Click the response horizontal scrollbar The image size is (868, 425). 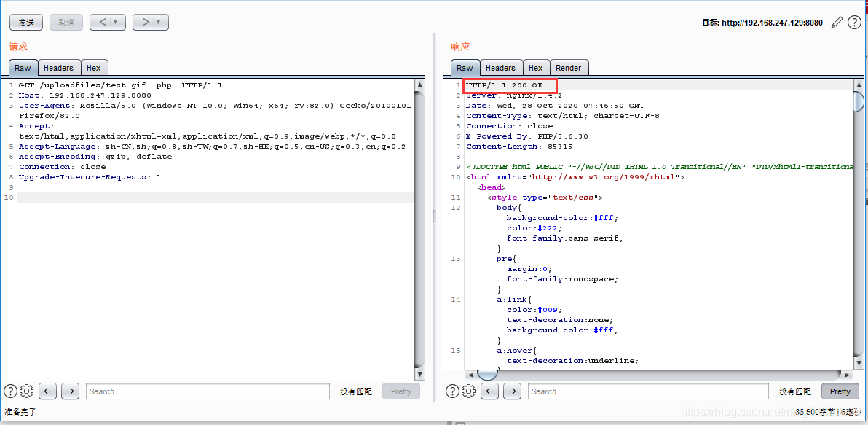[655, 375]
